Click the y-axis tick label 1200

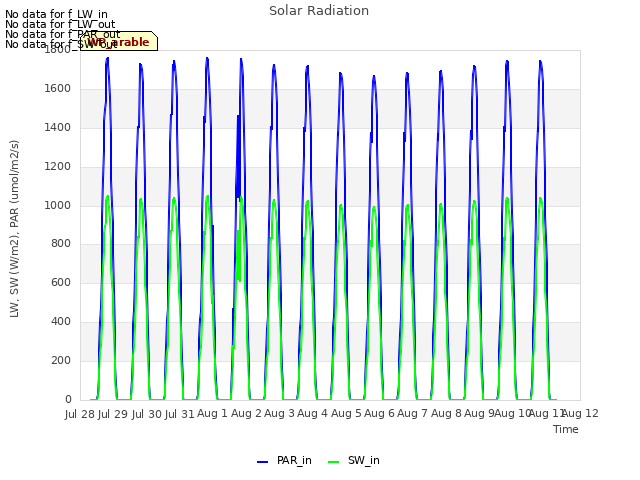(x=58, y=167)
